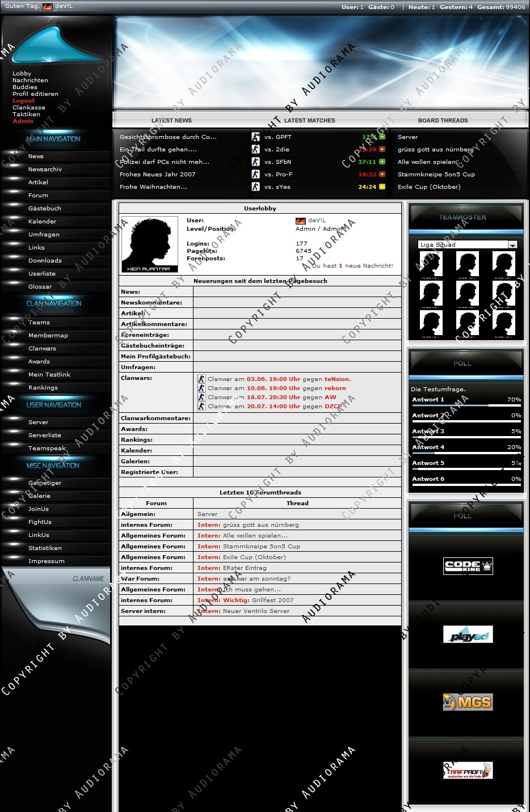
Task: Click the dropdown arrow in the Teamroster panel
Action: (x=512, y=245)
